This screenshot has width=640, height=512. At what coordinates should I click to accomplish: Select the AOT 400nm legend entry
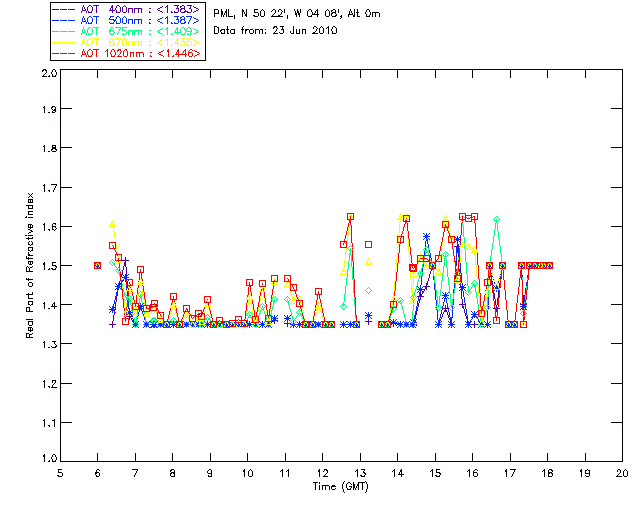point(127,9)
